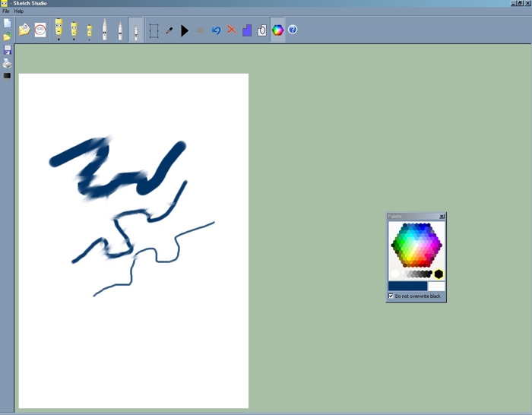Select the thinnest pen tool
Viewport: 532px width, 415px height.
tap(135, 30)
